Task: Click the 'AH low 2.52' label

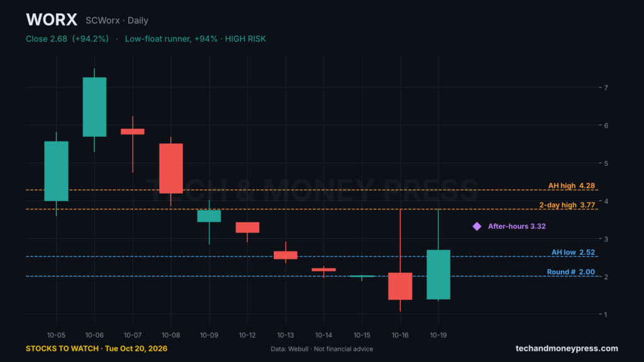Action: pos(573,252)
